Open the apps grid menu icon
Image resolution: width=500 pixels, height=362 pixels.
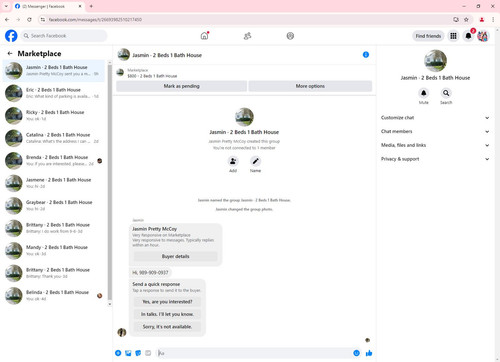(453, 36)
